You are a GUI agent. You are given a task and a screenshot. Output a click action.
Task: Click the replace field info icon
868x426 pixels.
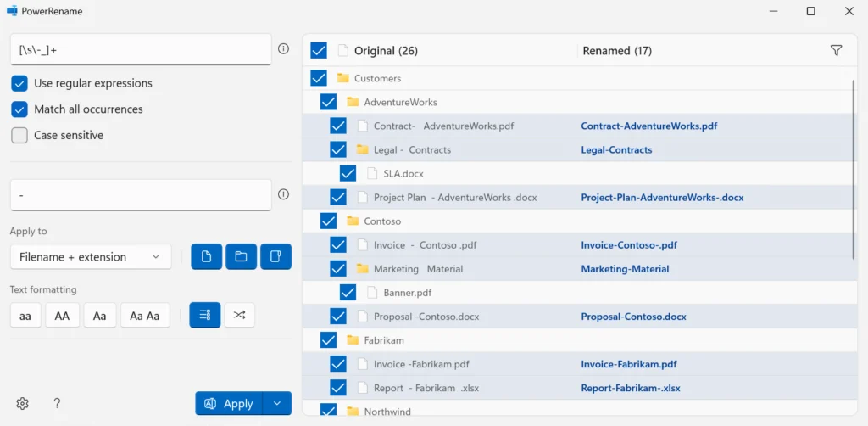click(x=283, y=194)
